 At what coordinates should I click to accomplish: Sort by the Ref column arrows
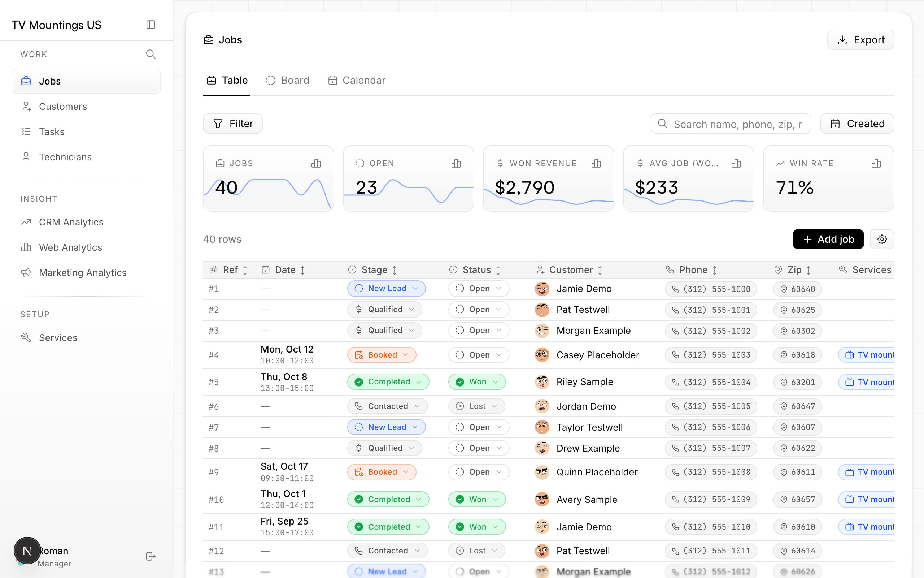click(x=245, y=270)
